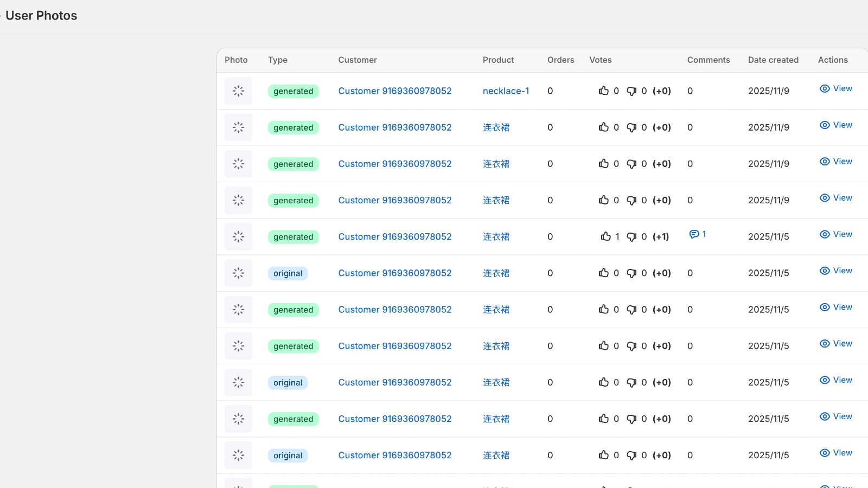868x488 pixels.
Task: Click eye icon in the row with one comment
Action: click(x=825, y=234)
